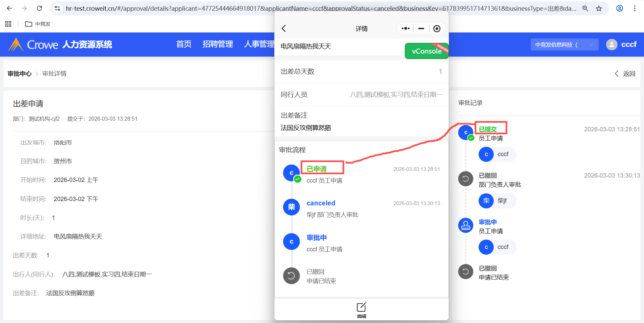The height and width of the screenshot is (323, 644).
Task: Click the zoom magnifier icon in address bar
Action: point(585,8)
